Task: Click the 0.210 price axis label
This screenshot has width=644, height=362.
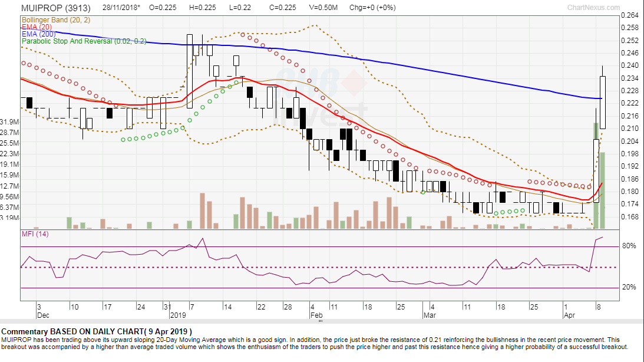Action: 630,129
